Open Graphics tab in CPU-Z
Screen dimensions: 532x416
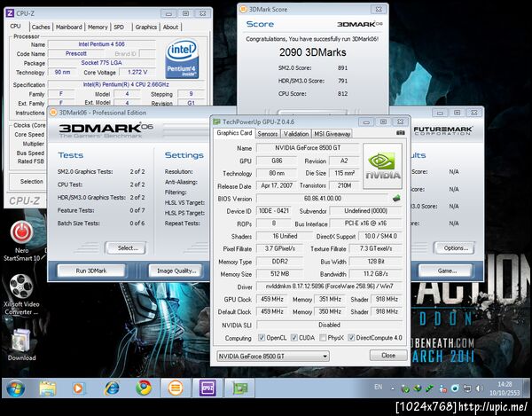click(146, 27)
